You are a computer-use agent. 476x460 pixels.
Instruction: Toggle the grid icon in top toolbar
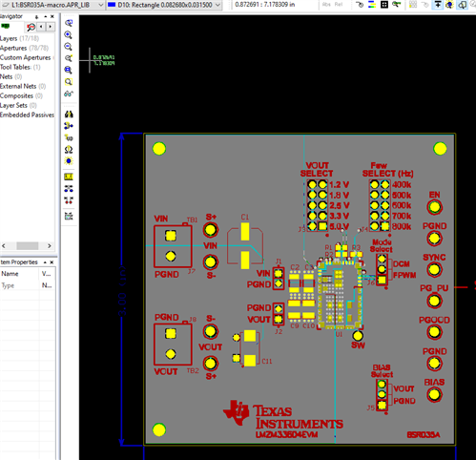(x=384, y=5)
